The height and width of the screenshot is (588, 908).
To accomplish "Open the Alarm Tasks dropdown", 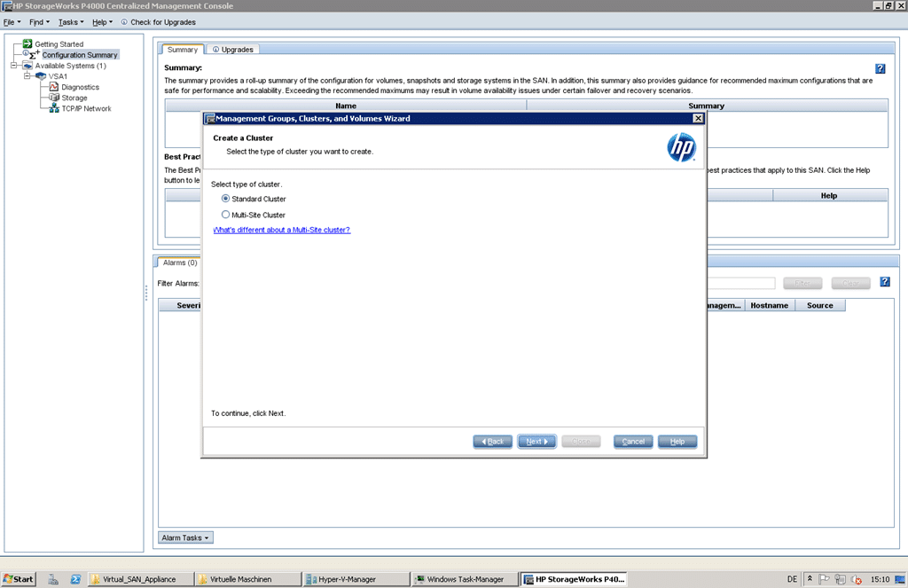I will pyautogui.click(x=185, y=537).
